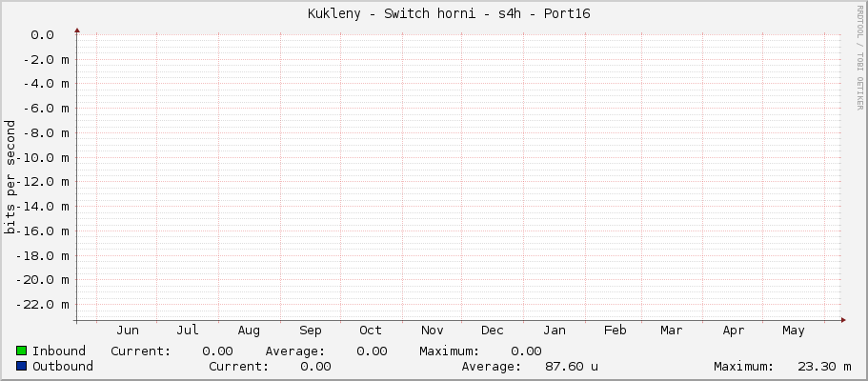Click the 'Apr' month label
The height and width of the screenshot is (381, 868).
coord(734,331)
